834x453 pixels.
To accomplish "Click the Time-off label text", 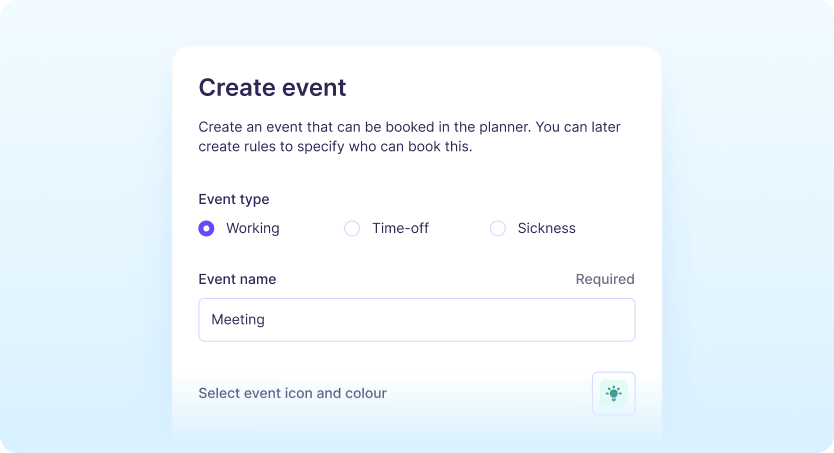I will (x=400, y=228).
